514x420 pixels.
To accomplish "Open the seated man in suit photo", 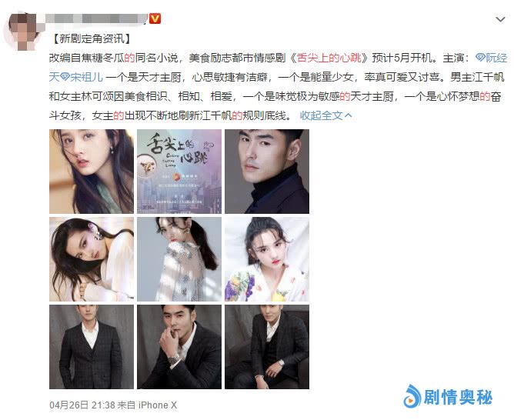I will [x=267, y=347].
